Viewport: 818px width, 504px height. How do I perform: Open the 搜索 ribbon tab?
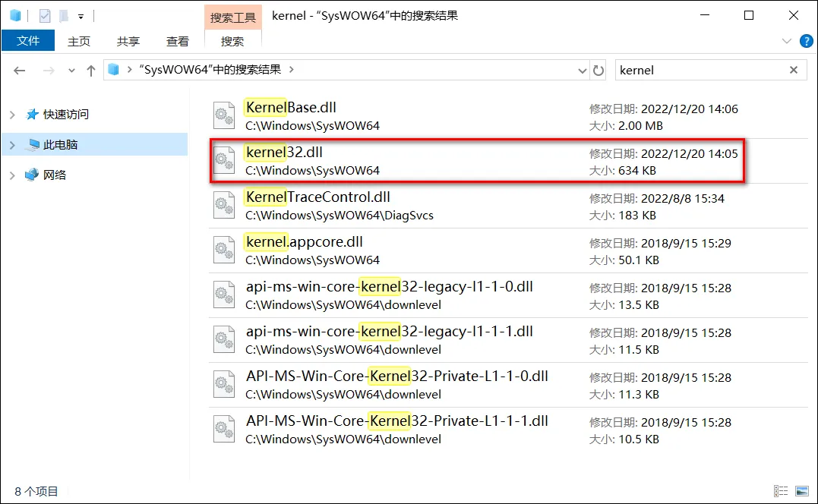[x=232, y=41]
